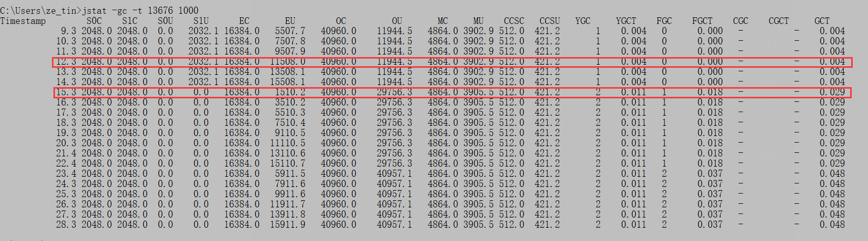Select the CGCT column header

pos(779,21)
